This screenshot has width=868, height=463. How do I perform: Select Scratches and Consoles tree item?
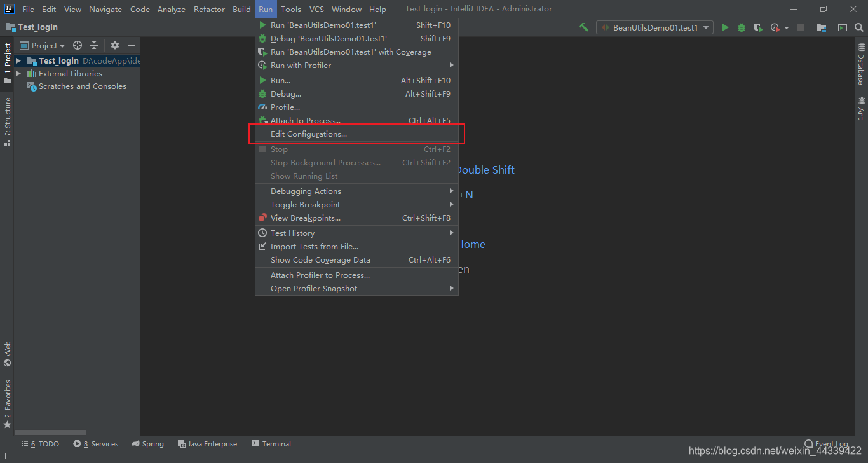[x=77, y=86]
